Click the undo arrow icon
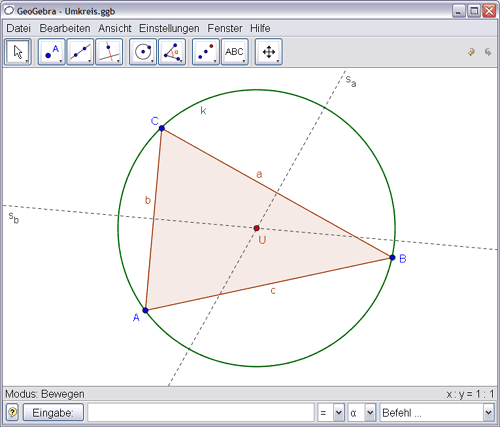Image resolution: width=500 pixels, height=427 pixels. [x=471, y=52]
